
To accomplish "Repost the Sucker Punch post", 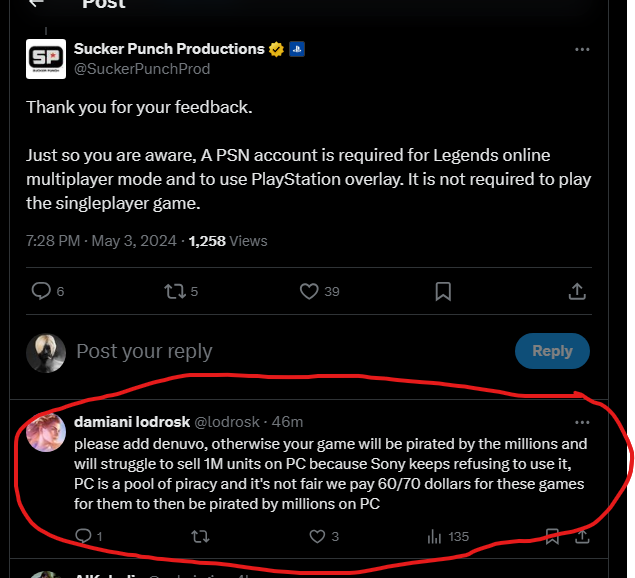I will point(175,291).
